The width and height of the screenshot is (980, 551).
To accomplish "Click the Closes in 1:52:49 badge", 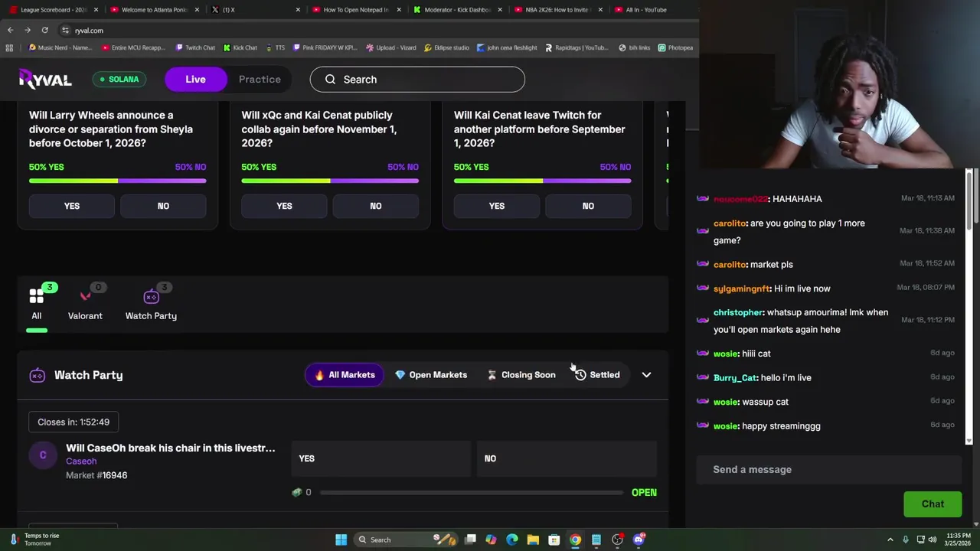I will (x=73, y=422).
